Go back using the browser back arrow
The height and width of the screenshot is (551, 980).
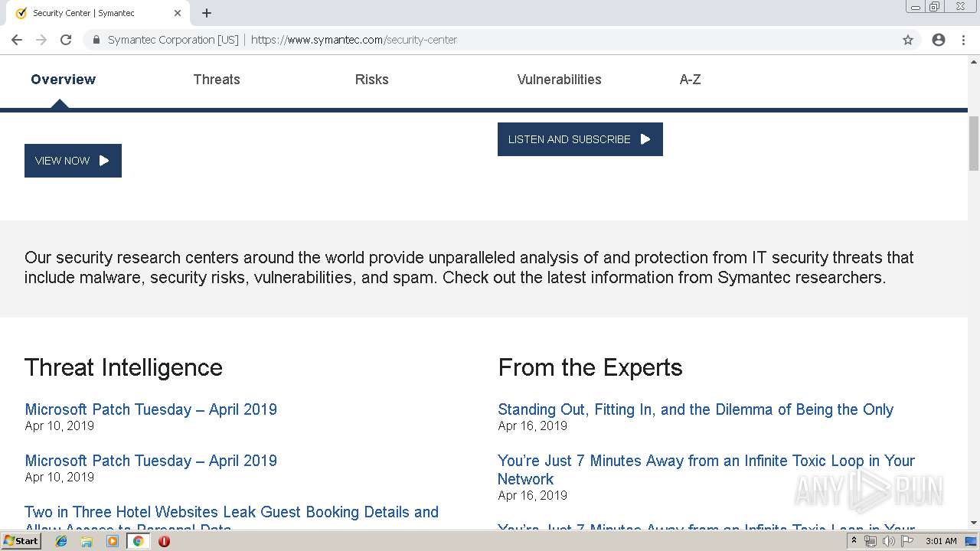[x=17, y=40]
